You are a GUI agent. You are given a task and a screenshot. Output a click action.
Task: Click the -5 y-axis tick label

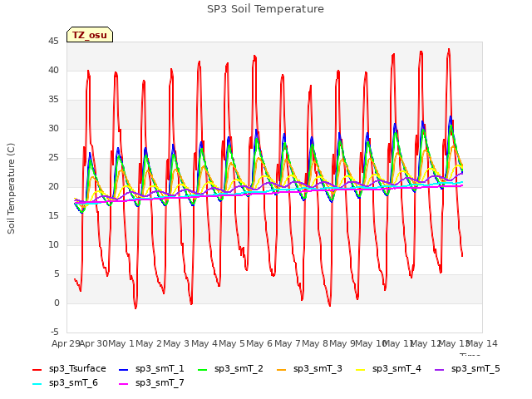[x=55, y=332]
